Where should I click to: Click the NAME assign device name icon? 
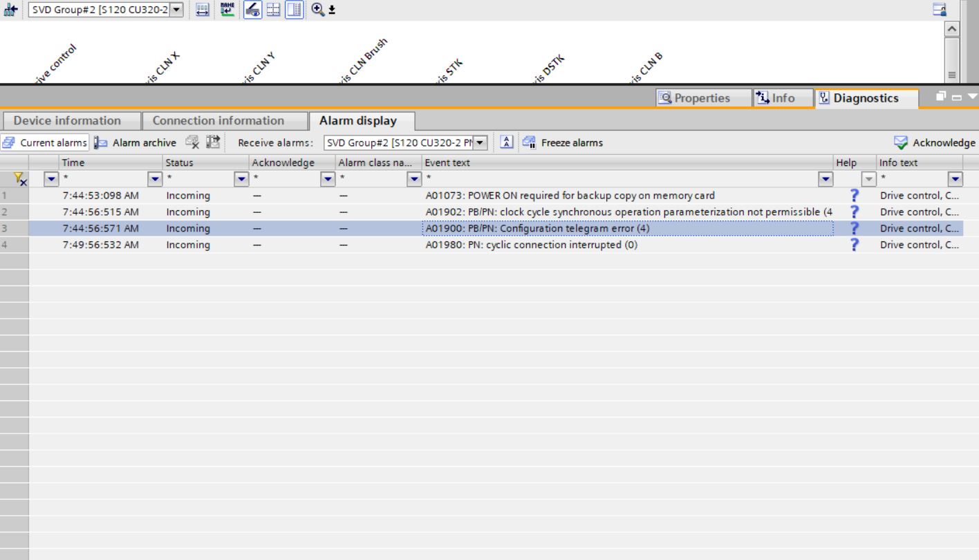(x=226, y=10)
